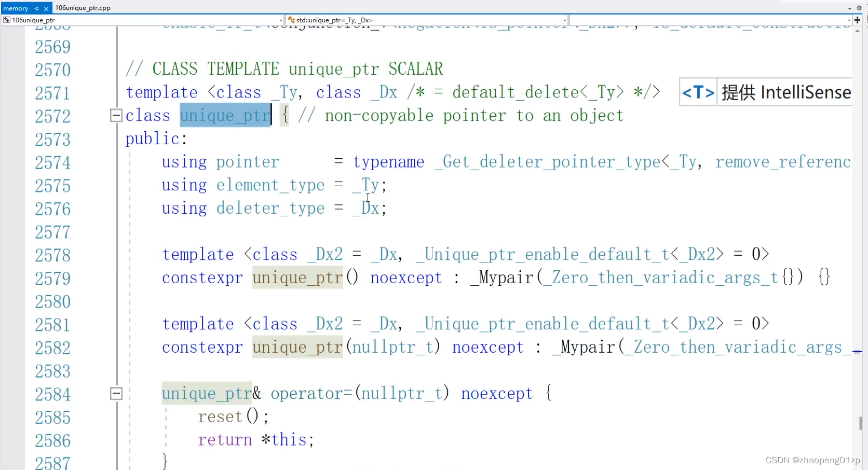Click 'element_type' alias on line 2575
This screenshot has height=470, width=868.
(270, 185)
